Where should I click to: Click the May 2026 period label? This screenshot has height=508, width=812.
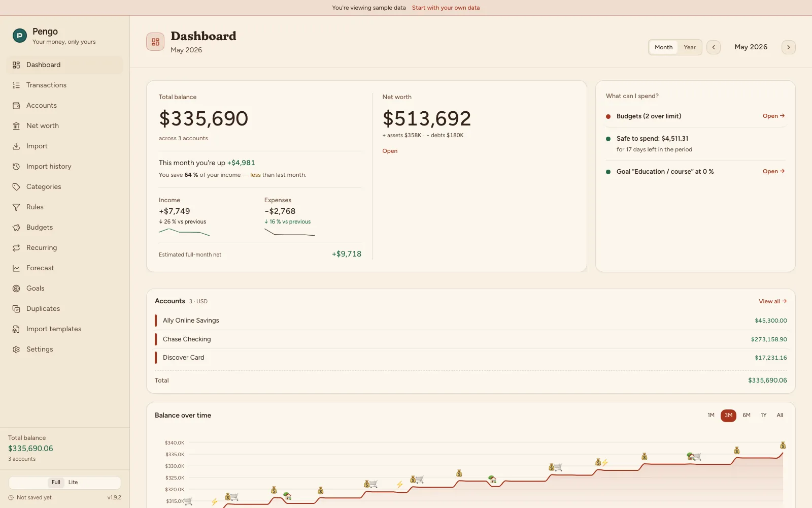click(751, 47)
